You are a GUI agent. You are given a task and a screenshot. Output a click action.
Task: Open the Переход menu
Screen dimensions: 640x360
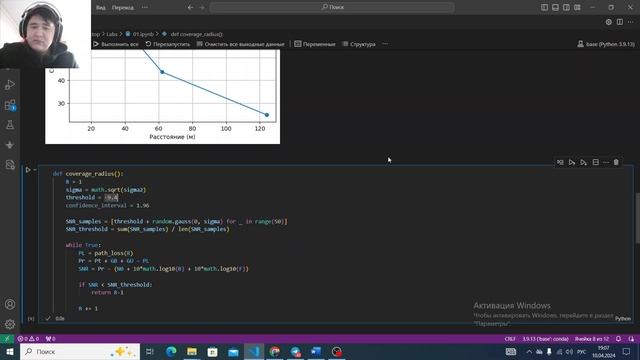click(122, 7)
